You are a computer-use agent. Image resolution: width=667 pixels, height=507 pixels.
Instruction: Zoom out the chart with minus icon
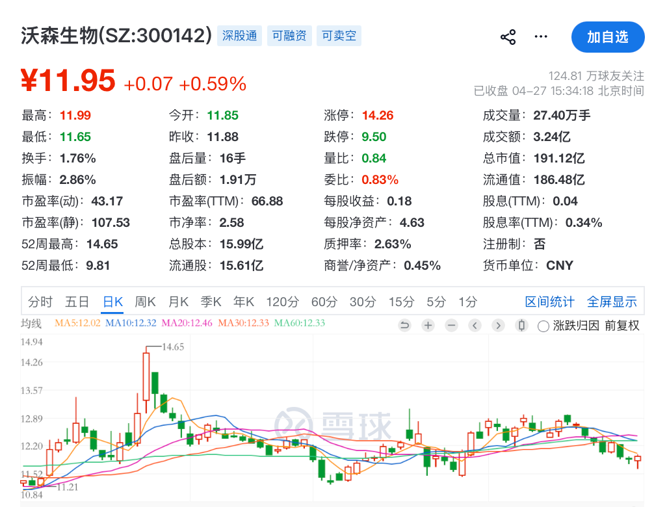451,325
